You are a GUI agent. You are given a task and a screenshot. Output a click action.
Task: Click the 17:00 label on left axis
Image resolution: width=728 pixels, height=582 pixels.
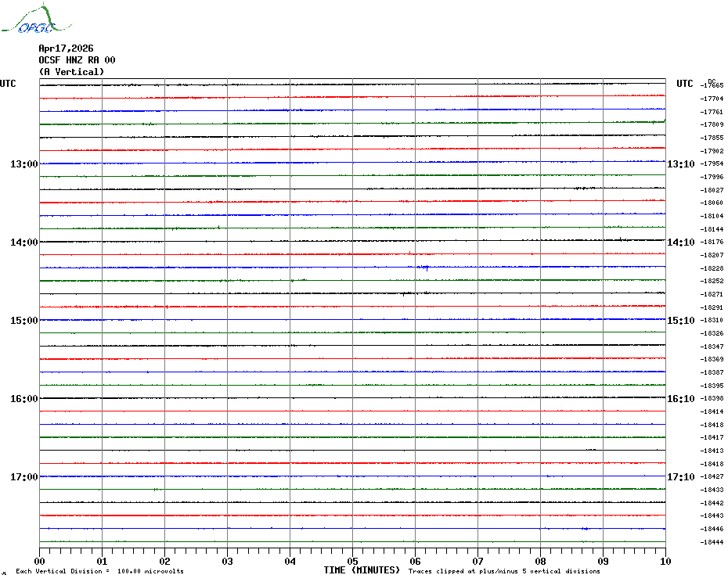click(23, 477)
